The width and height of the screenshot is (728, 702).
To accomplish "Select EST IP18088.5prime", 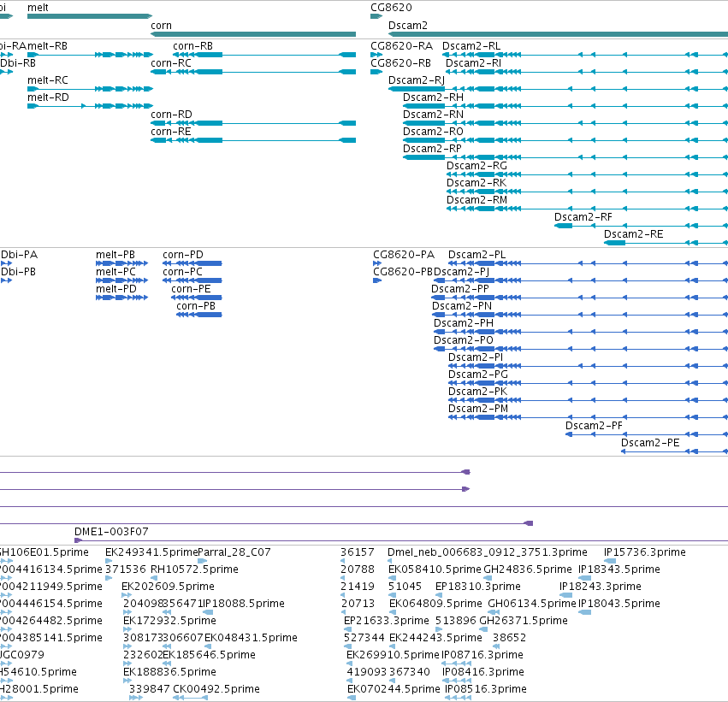I will click(x=209, y=612).
